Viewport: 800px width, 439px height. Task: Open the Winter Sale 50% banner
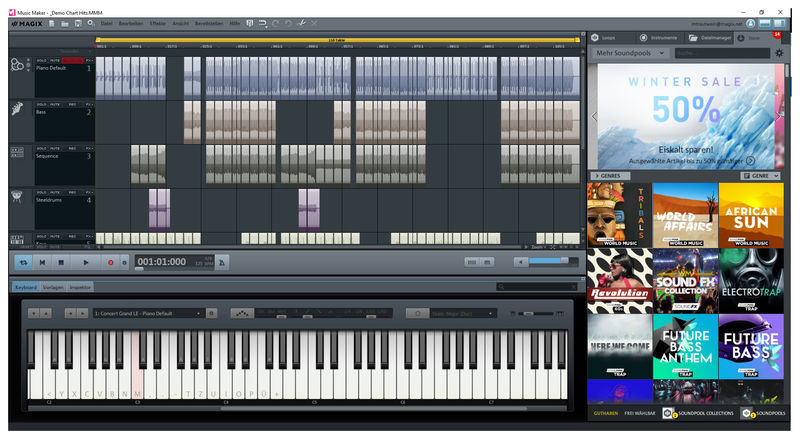686,116
